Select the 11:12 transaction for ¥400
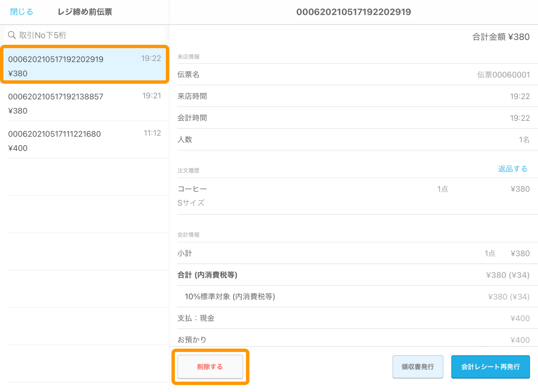 coord(84,141)
